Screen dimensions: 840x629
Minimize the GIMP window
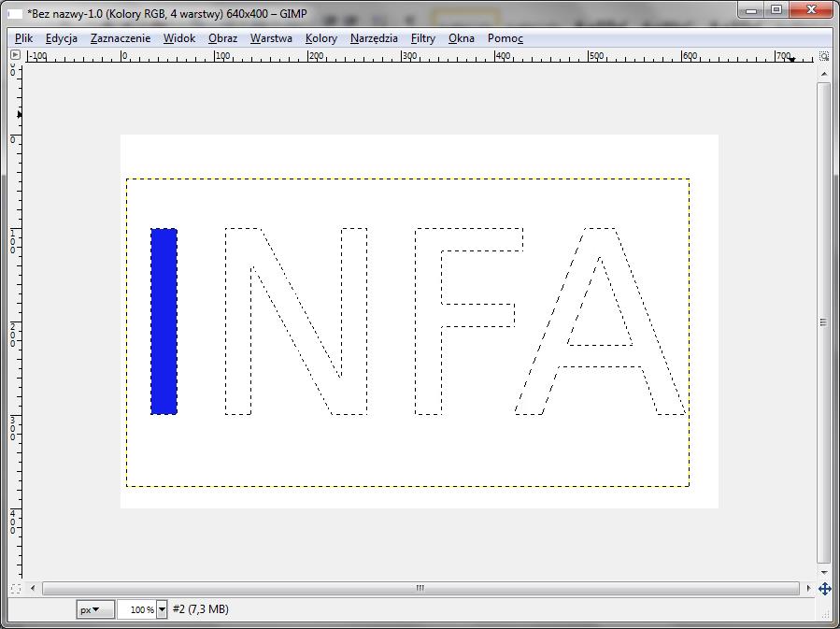point(751,10)
